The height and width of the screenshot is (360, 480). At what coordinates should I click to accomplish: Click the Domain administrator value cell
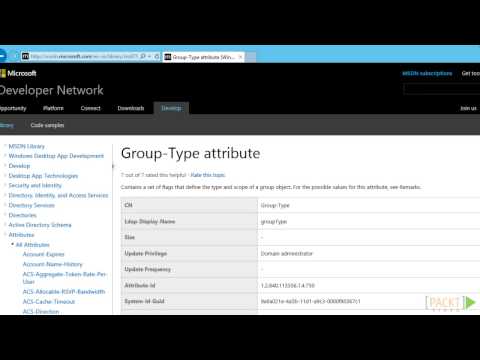point(287,254)
